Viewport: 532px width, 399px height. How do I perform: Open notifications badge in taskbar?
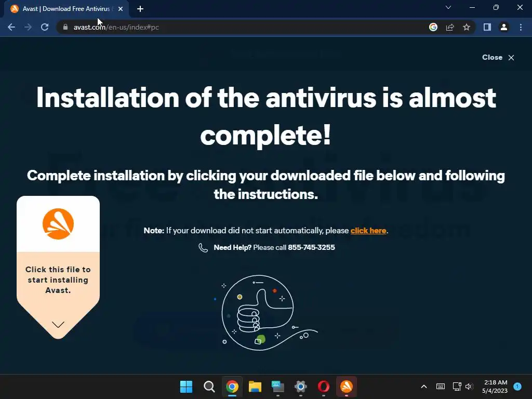pyautogui.click(x=517, y=386)
